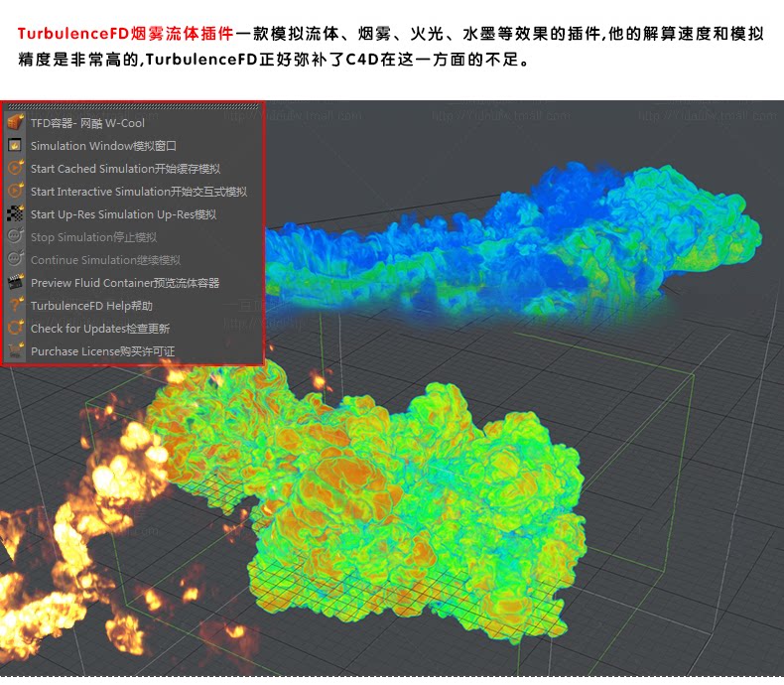Click the greyed Continue Simulation icon
Image resolution: width=784 pixels, height=685 pixels.
[16, 259]
